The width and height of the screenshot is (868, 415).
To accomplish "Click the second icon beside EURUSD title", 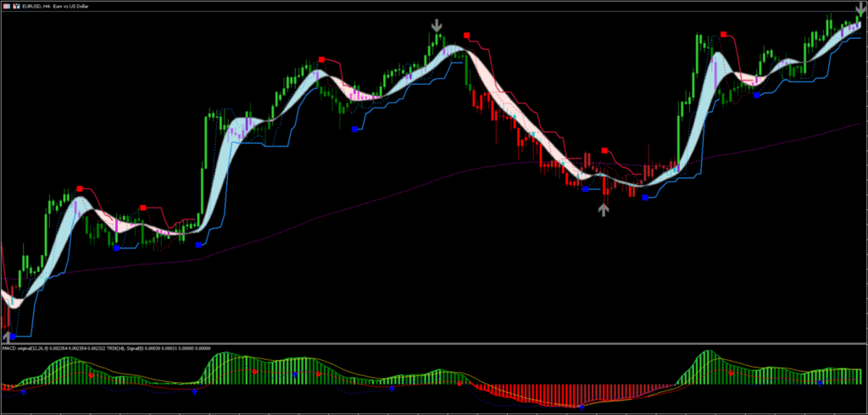I will point(16,6).
